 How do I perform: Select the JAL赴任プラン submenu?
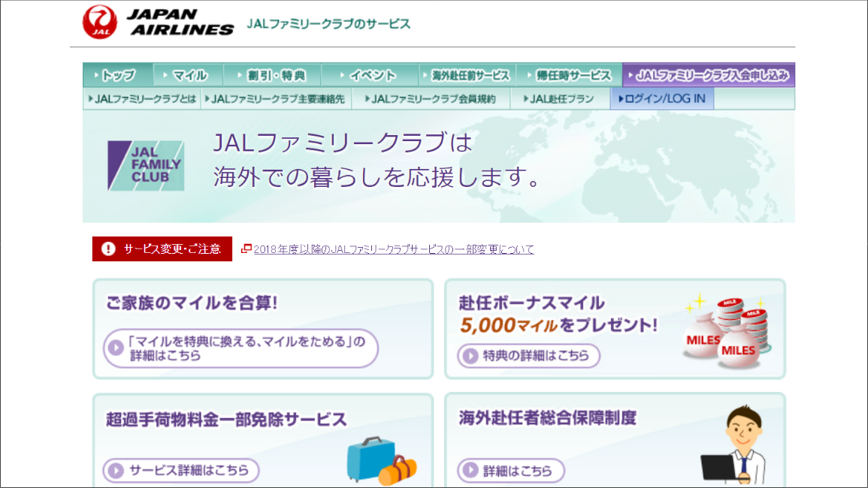tap(560, 99)
